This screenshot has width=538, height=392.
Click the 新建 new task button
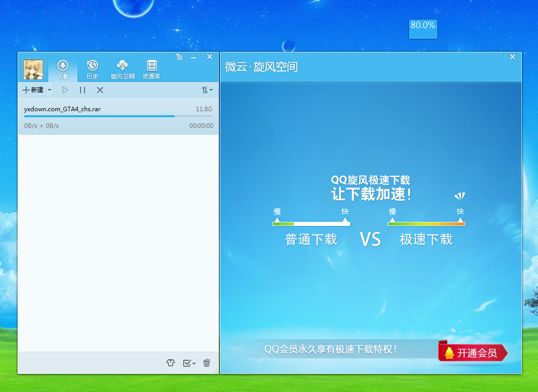(x=33, y=90)
